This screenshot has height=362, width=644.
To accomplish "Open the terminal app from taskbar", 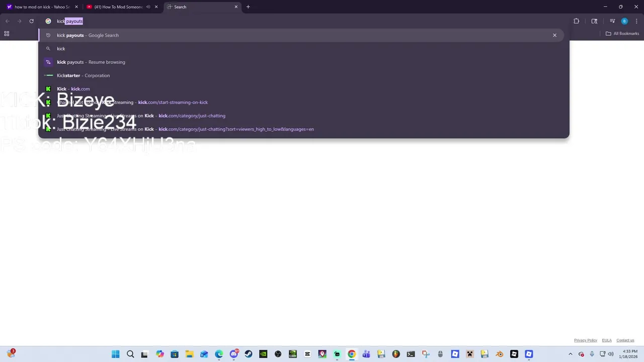I will click(x=411, y=354).
